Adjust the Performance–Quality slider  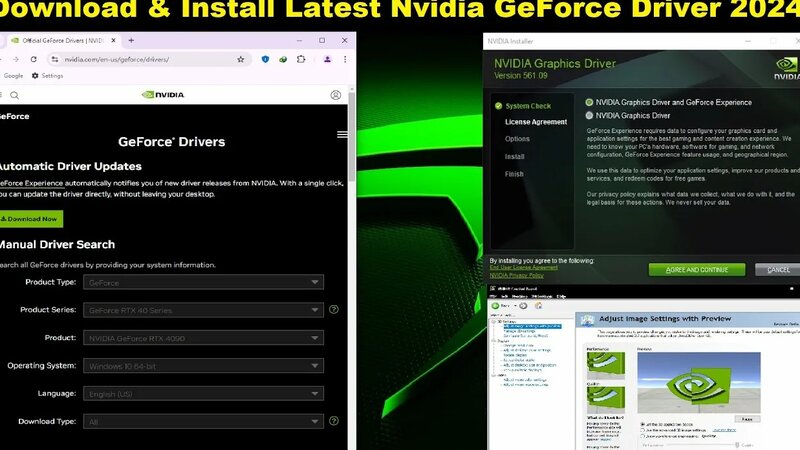point(737,444)
